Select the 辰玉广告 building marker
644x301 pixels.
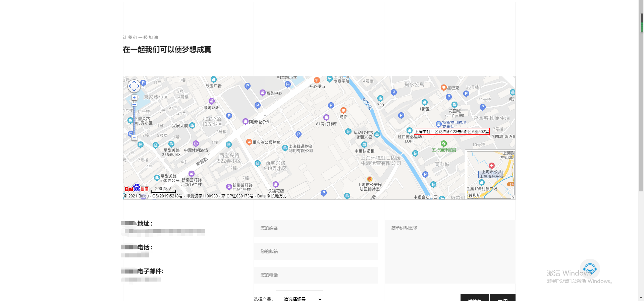pyautogui.click(x=214, y=80)
